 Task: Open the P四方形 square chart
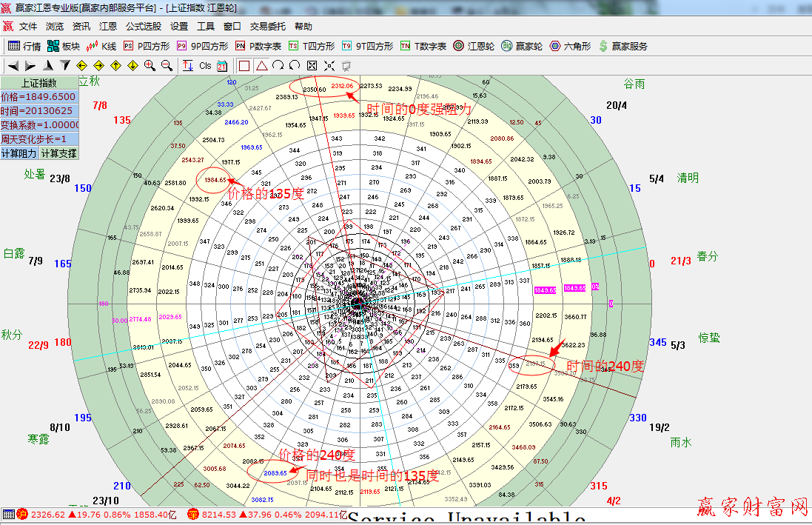pos(147,46)
